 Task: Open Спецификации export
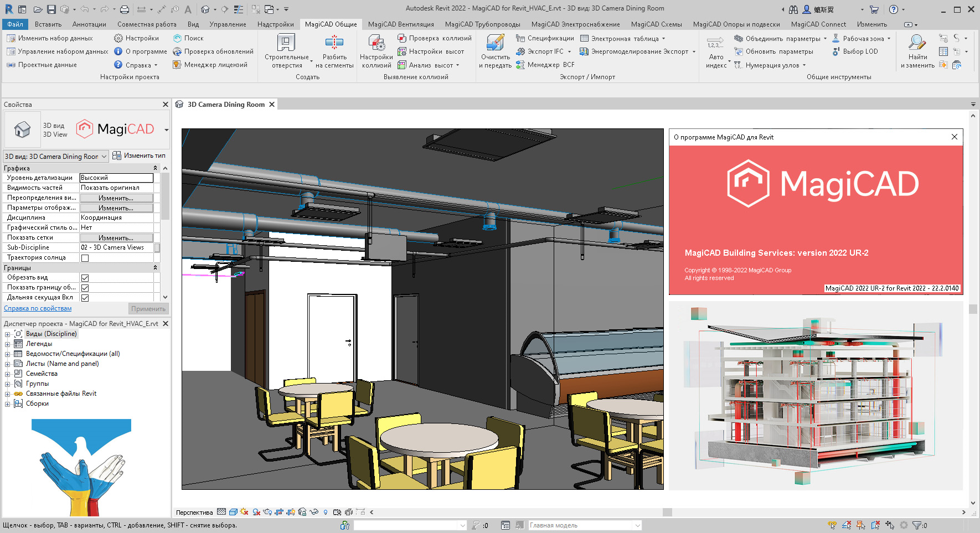545,38
